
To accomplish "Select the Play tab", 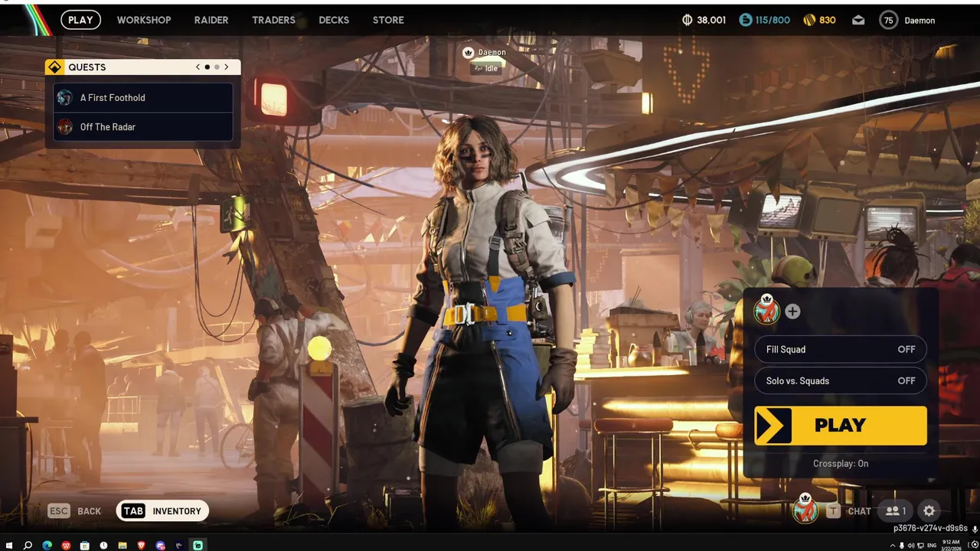I will click(80, 20).
